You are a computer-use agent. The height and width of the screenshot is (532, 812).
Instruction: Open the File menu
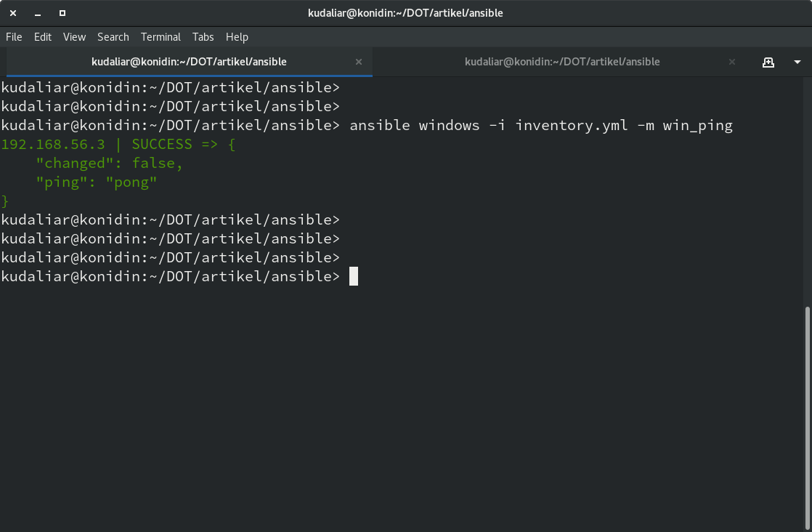click(14, 37)
